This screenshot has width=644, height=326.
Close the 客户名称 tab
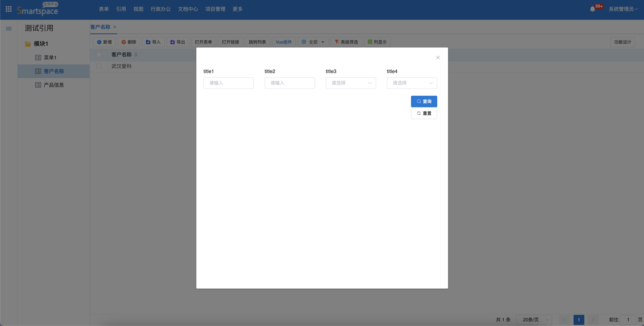(x=115, y=27)
